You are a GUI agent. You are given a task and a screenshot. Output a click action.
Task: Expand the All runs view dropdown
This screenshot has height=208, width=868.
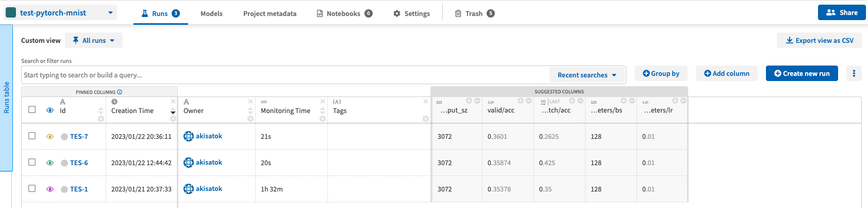point(94,40)
